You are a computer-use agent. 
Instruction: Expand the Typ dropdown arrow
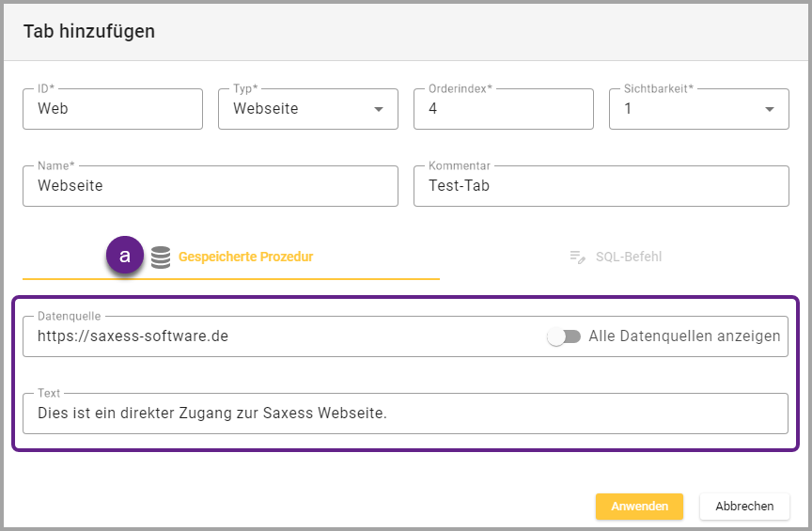tap(379, 109)
